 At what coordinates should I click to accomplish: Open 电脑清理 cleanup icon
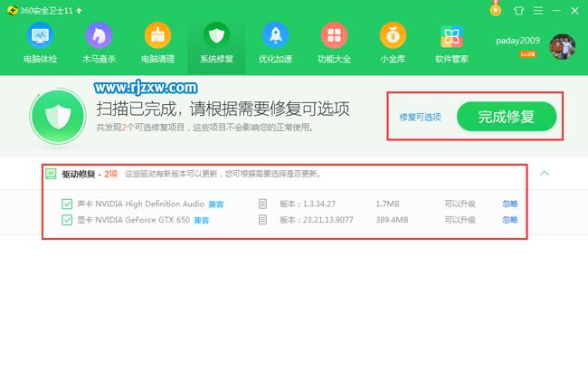[158, 35]
